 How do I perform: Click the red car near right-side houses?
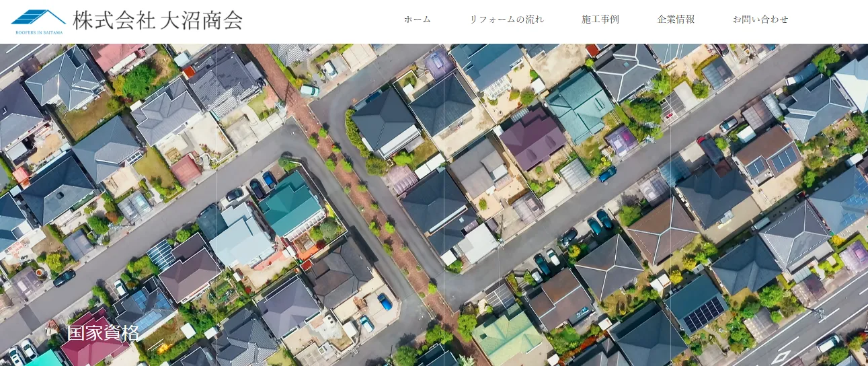pyautogui.click(x=701, y=140)
